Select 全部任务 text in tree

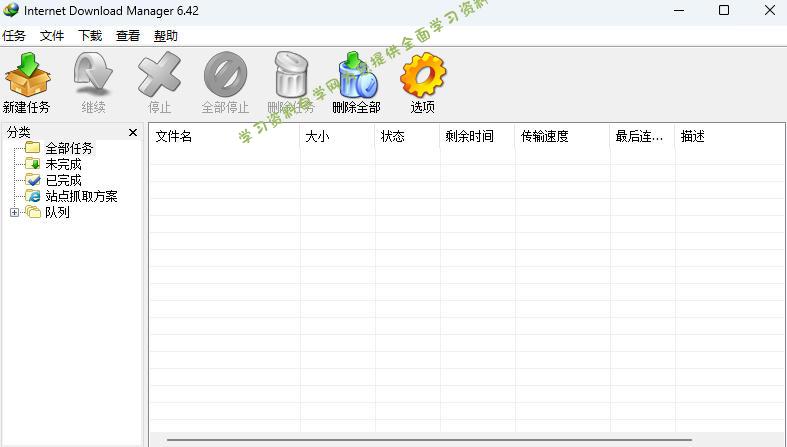click(x=69, y=148)
